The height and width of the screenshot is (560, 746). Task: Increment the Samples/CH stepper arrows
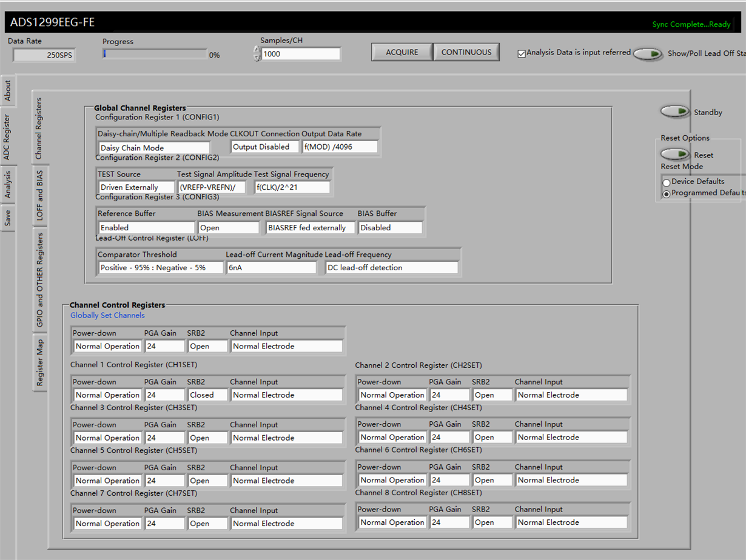tap(256, 50)
